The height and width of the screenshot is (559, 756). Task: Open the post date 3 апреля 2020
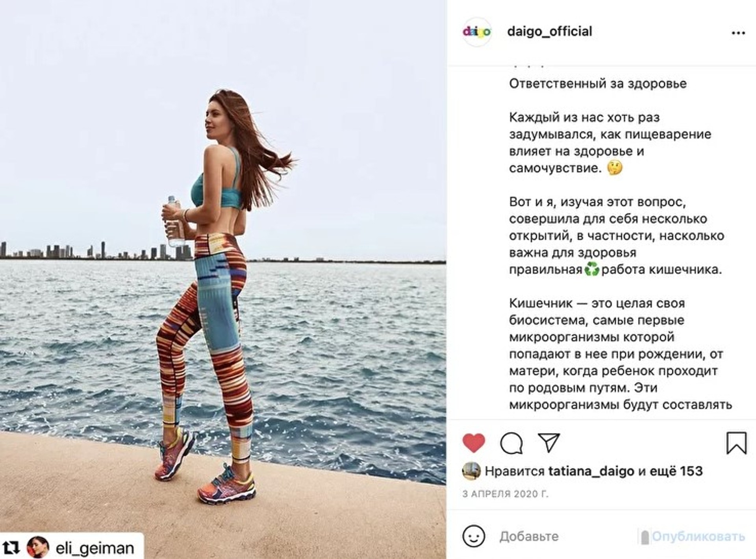tap(505, 494)
